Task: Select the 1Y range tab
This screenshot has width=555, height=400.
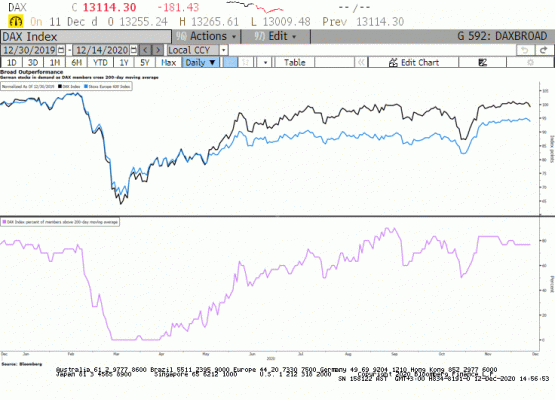Action: coord(124,62)
